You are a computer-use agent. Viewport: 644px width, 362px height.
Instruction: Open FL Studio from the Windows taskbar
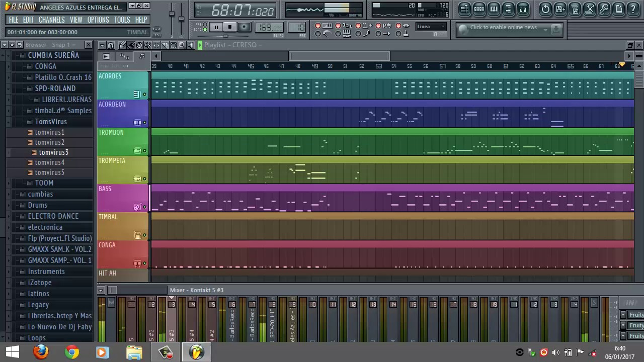click(x=197, y=352)
